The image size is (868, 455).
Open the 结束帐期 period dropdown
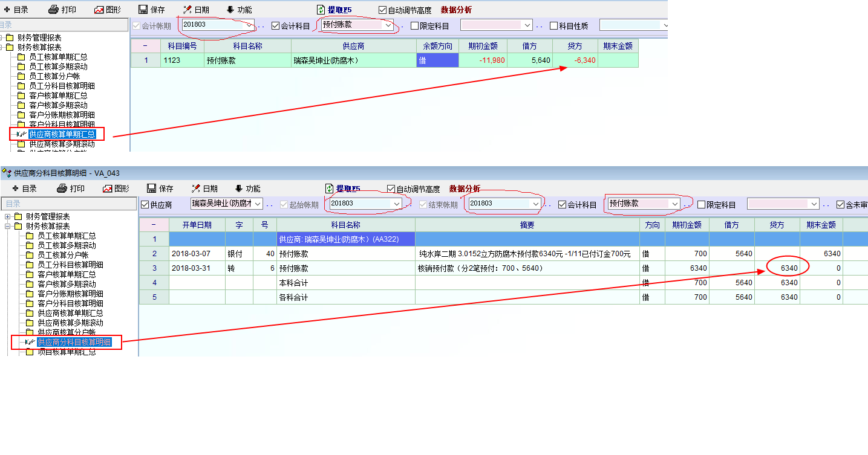(535, 204)
